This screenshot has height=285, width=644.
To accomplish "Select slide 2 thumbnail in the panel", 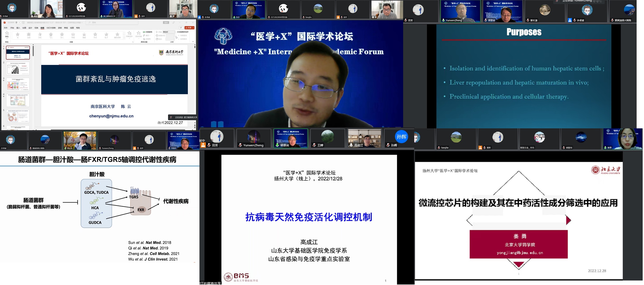I will point(18,68).
